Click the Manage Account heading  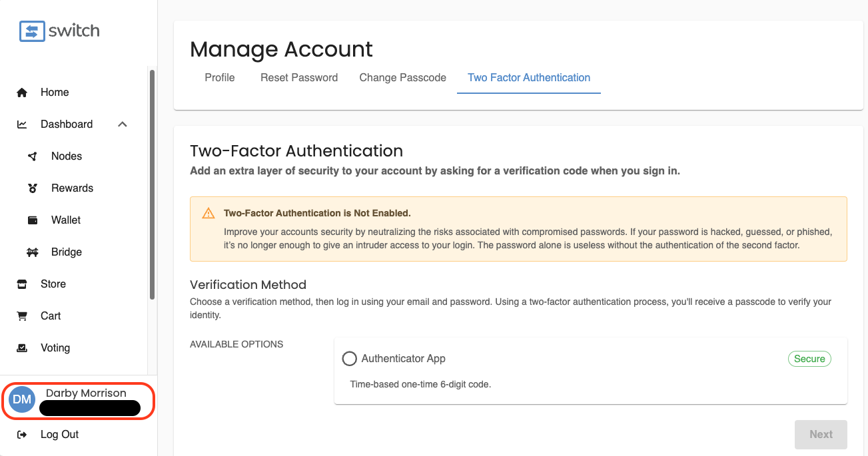281,49
